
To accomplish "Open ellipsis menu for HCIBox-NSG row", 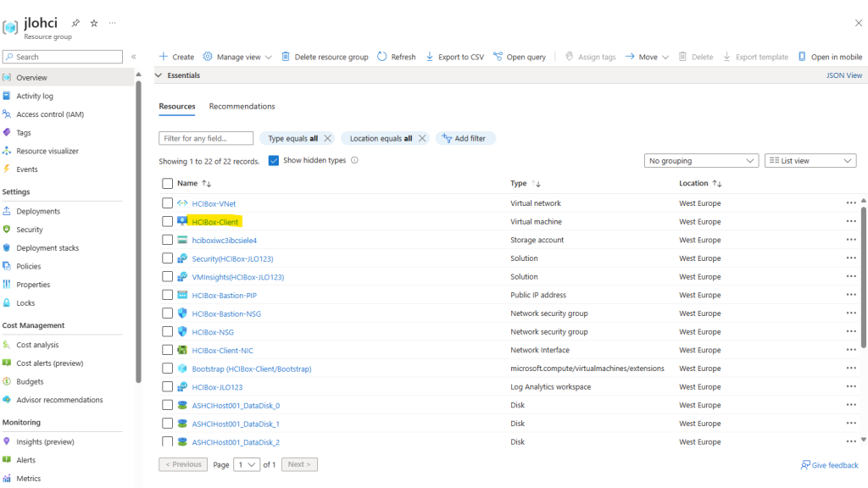I will [x=851, y=331].
